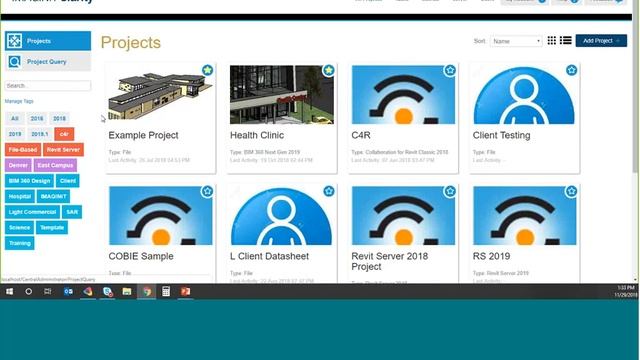640x360 pixels.
Task: Filter projects by the 2019.1 tag
Action: (40, 134)
